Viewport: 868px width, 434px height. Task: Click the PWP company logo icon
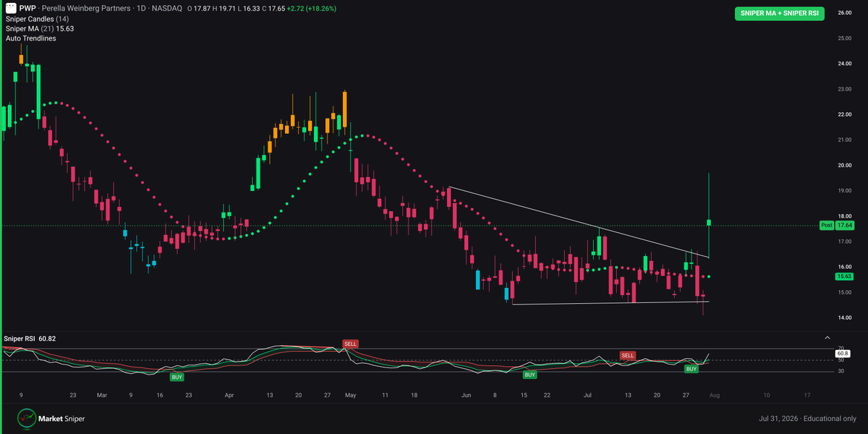coord(11,8)
